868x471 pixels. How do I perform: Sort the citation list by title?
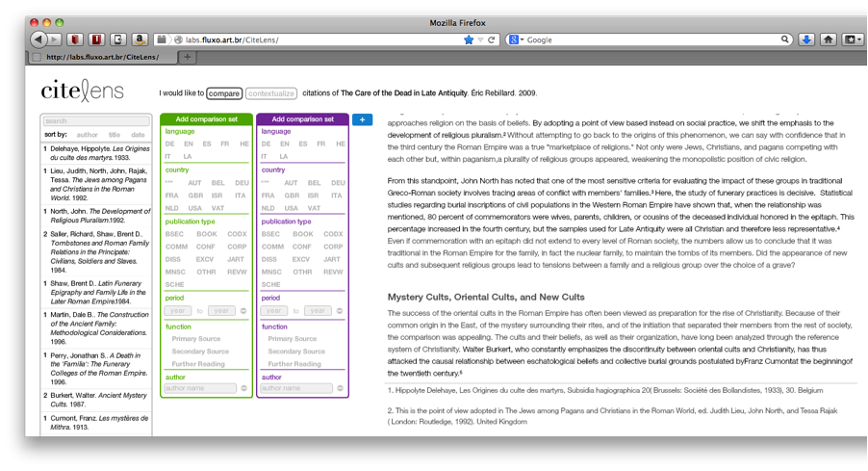click(115, 135)
